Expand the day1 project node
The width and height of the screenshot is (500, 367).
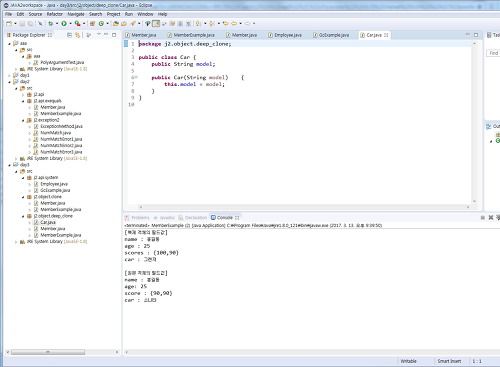click(x=9, y=75)
